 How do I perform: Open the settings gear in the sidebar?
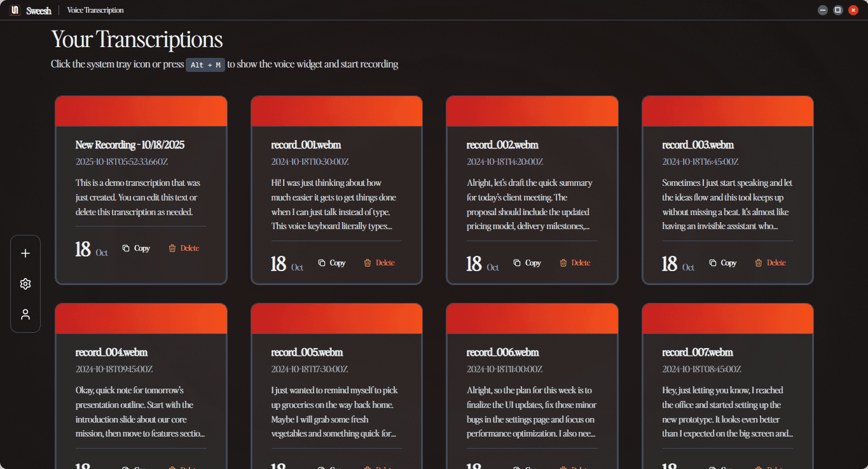25,283
